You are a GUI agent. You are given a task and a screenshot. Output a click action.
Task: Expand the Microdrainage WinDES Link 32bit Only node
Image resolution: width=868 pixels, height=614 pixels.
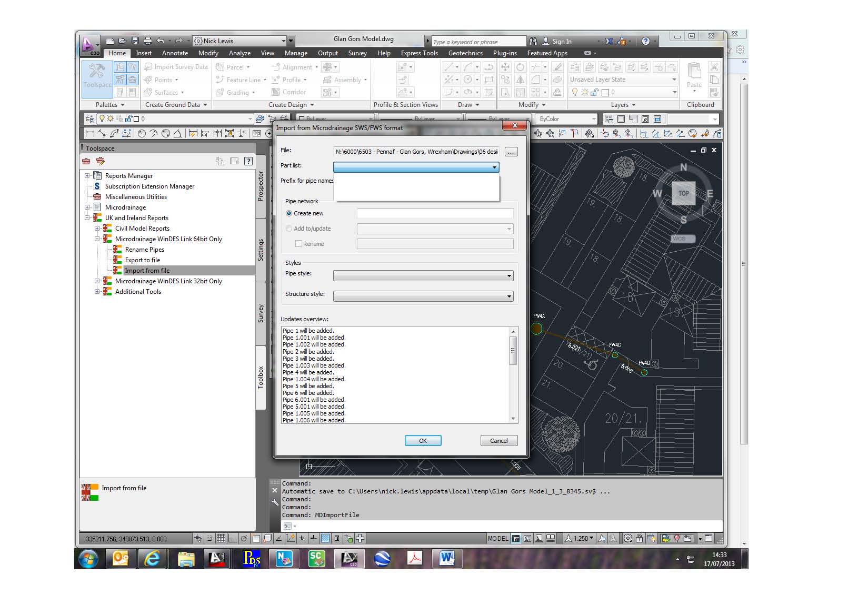(97, 281)
